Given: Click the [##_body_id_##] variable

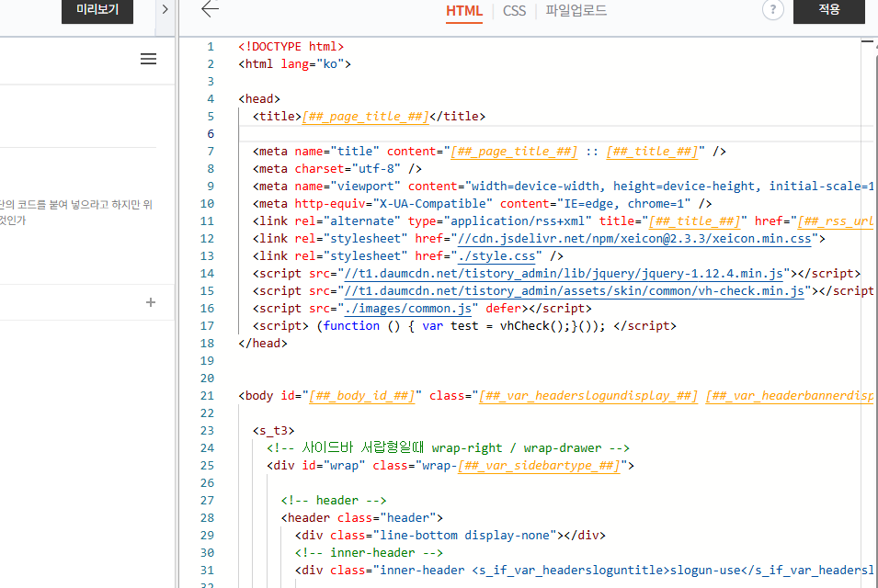Looking at the screenshot, I should tap(361, 396).
